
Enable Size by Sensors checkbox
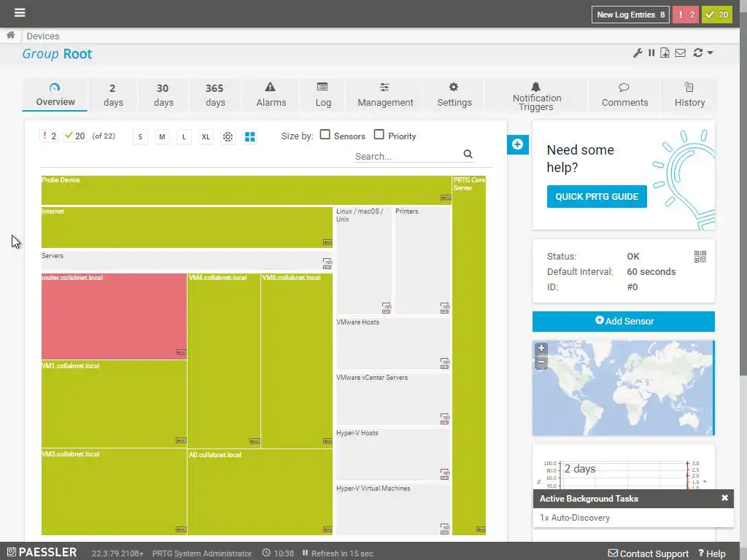pyautogui.click(x=325, y=135)
